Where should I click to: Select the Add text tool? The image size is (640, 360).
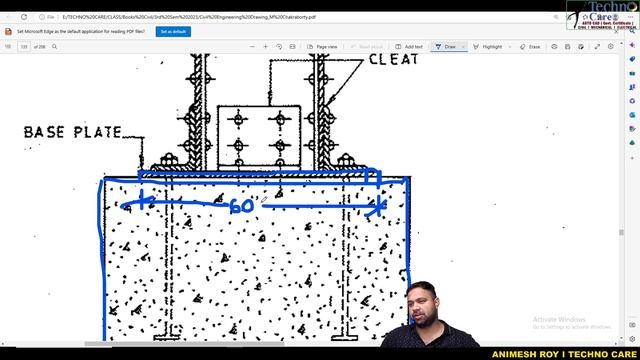point(409,47)
